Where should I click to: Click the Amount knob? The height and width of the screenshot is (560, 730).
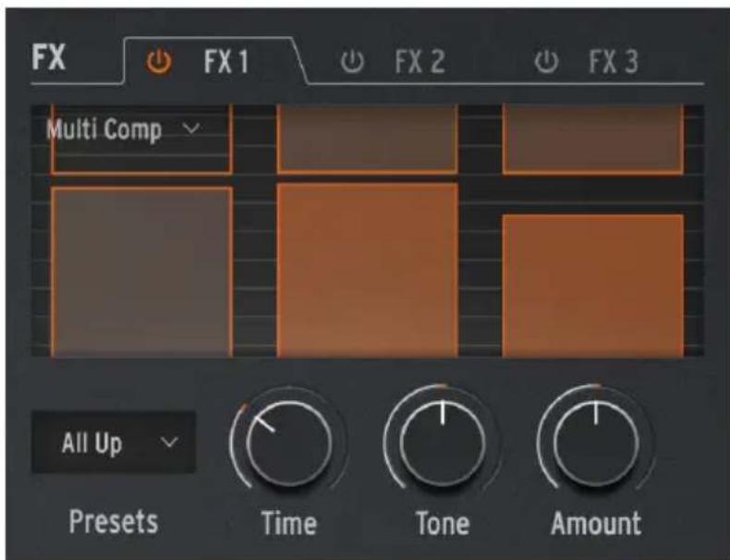[596, 443]
